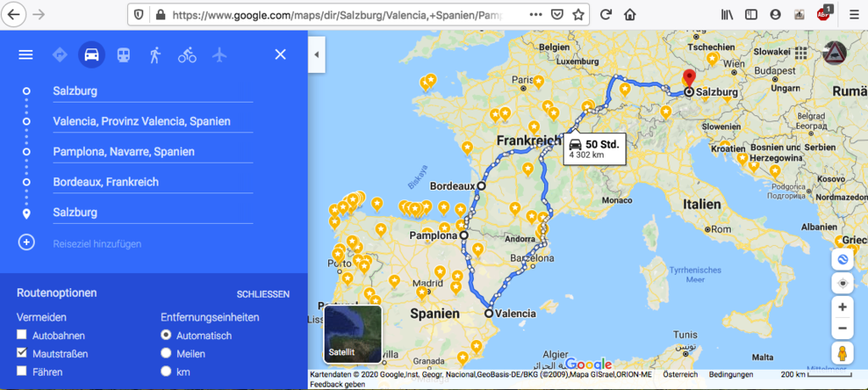Show my current location
868x390 pixels.
[843, 284]
